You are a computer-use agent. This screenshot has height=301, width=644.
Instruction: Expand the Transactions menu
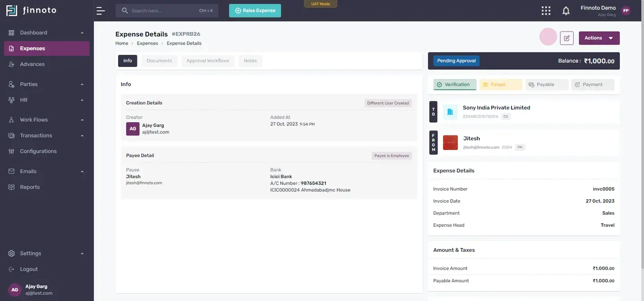pyautogui.click(x=47, y=135)
